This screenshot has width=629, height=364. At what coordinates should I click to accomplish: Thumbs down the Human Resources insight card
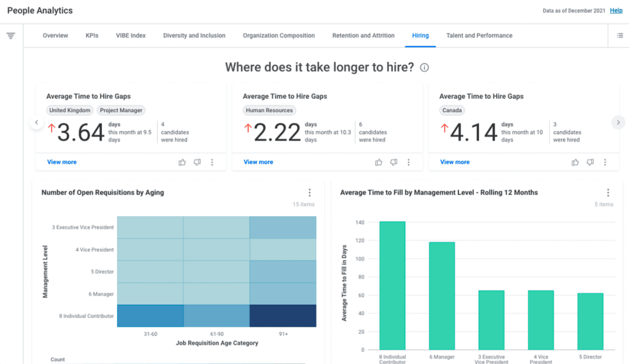tap(394, 162)
